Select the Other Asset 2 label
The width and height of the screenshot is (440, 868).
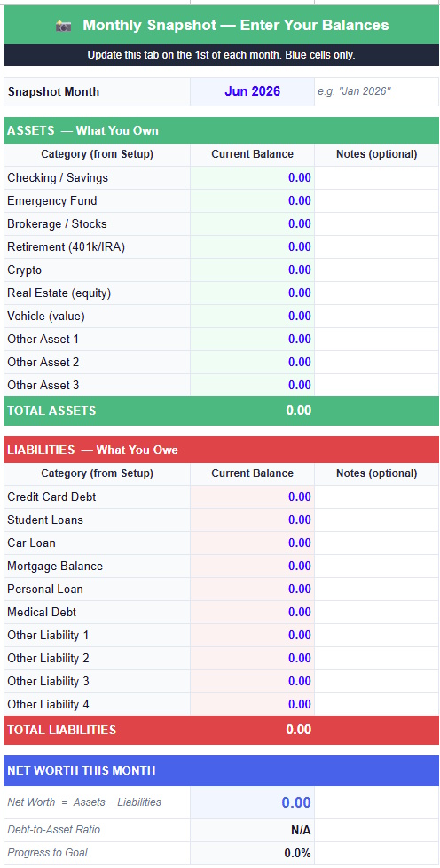coord(43,362)
